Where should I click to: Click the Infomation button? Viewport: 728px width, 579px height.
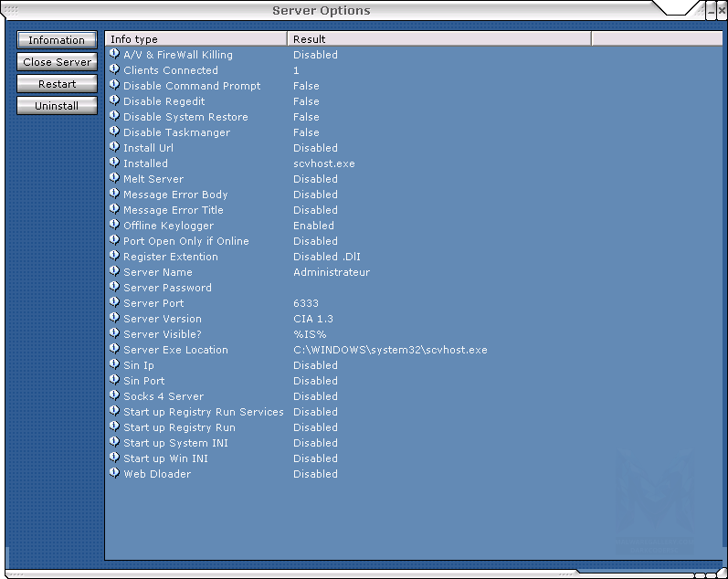coord(57,40)
